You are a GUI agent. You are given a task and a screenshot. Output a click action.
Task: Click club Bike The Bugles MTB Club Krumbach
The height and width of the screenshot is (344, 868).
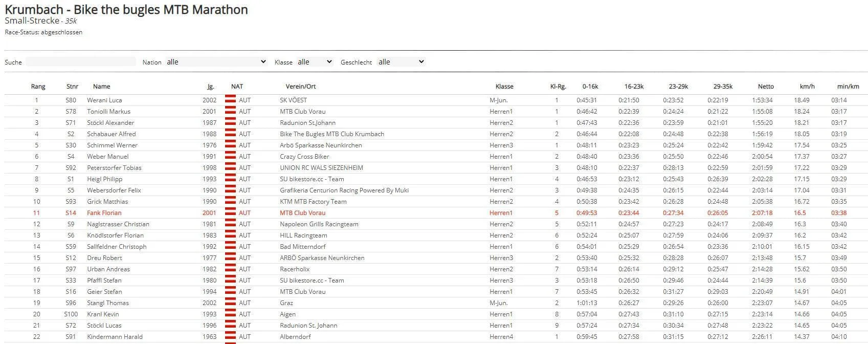(332, 134)
